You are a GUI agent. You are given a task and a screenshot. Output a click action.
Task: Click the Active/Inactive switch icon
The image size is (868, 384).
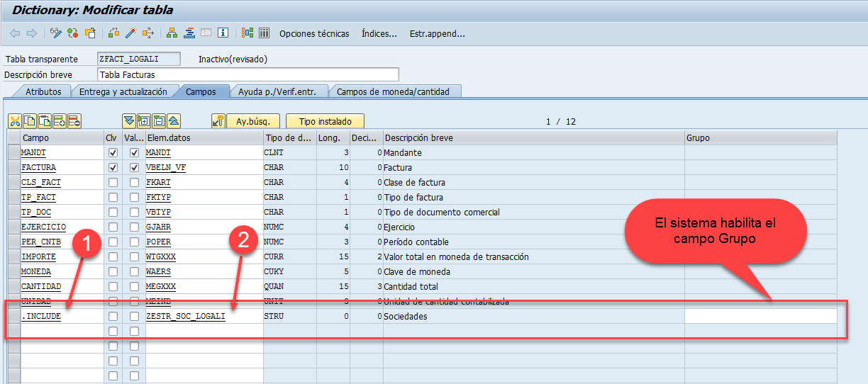tap(73, 33)
